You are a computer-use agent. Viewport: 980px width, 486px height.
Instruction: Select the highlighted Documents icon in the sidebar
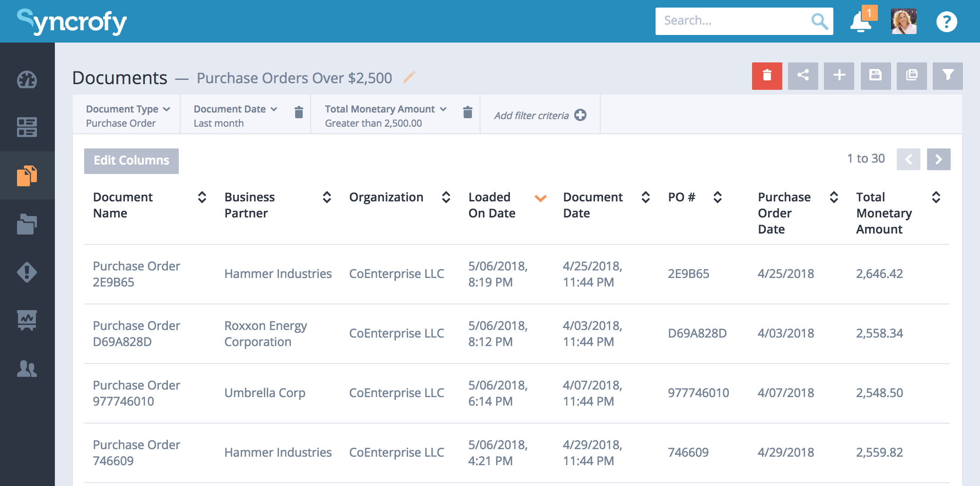click(27, 176)
